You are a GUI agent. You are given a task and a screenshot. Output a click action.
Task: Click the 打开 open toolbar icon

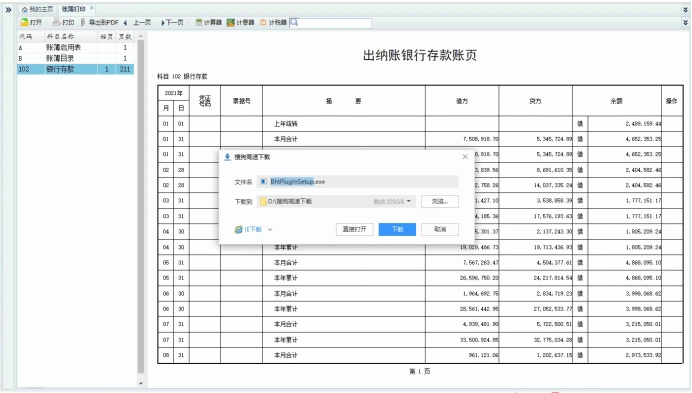tap(24, 22)
